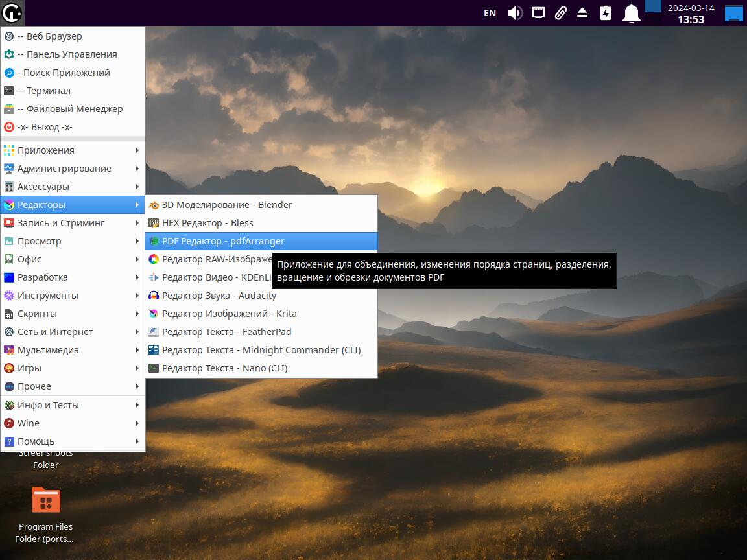The image size is (747, 560).
Task: Open Терминал from the menu
Action: (x=44, y=91)
